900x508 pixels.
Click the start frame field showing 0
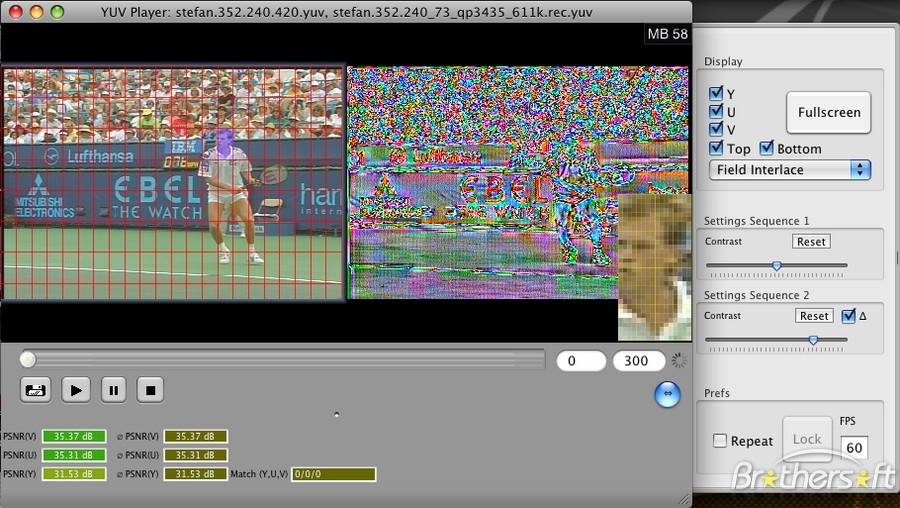tap(581, 360)
